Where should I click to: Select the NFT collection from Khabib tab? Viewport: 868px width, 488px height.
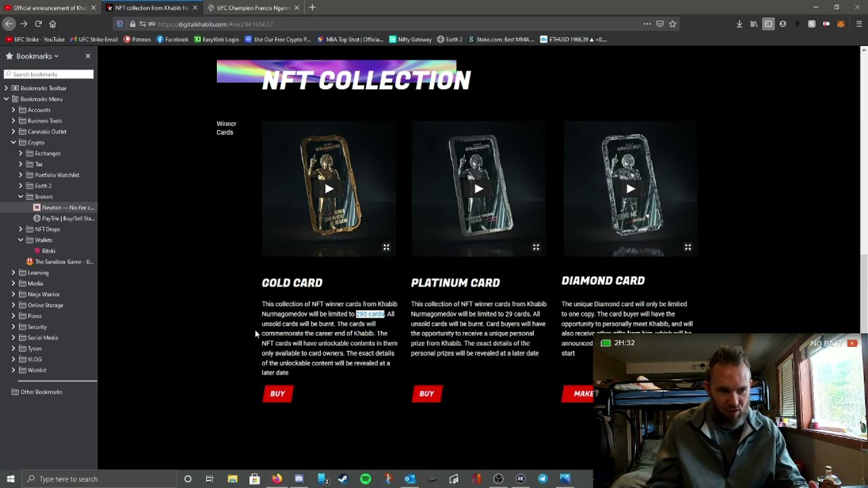pos(152,7)
